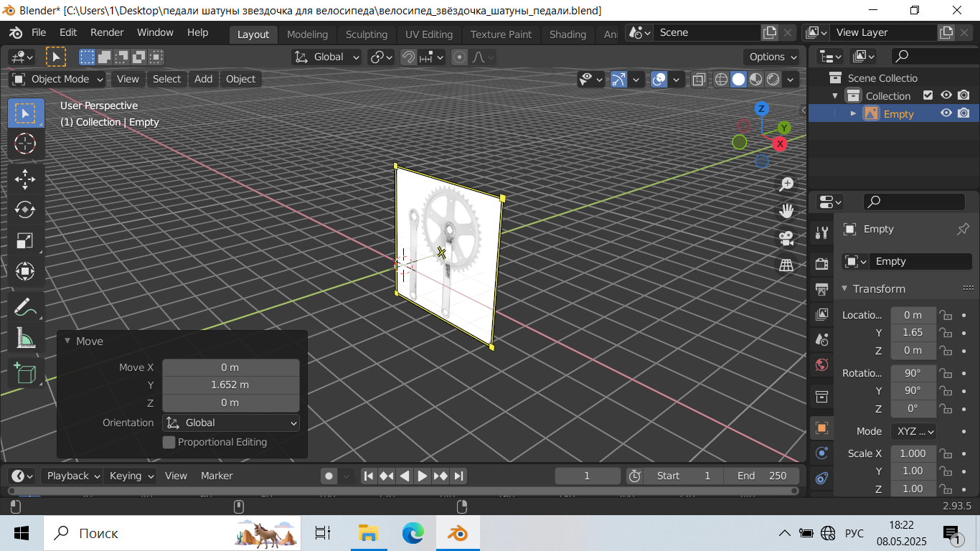Click the Move Y value field

pos(230,385)
